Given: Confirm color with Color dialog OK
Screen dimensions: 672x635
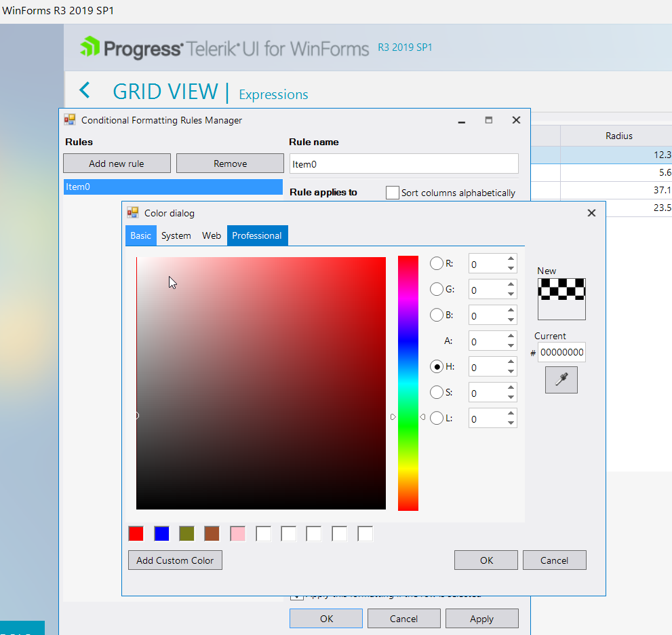Looking at the screenshot, I should tap(486, 560).
